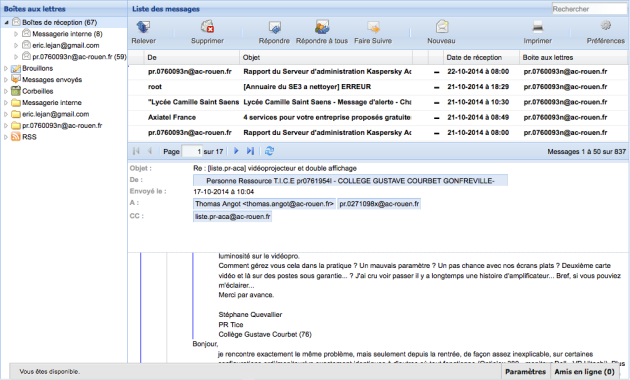Open Kaspersky report from 22-10-2014
Viewport: 630px width, 380px height.
coord(378,72)
